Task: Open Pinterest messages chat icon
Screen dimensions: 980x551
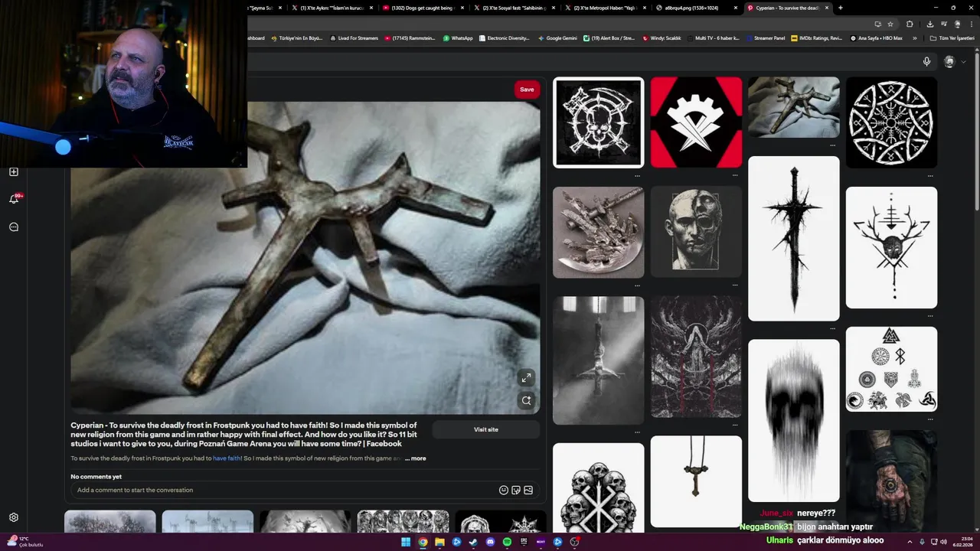Action: pyautogui.click(x=13, y=227)
